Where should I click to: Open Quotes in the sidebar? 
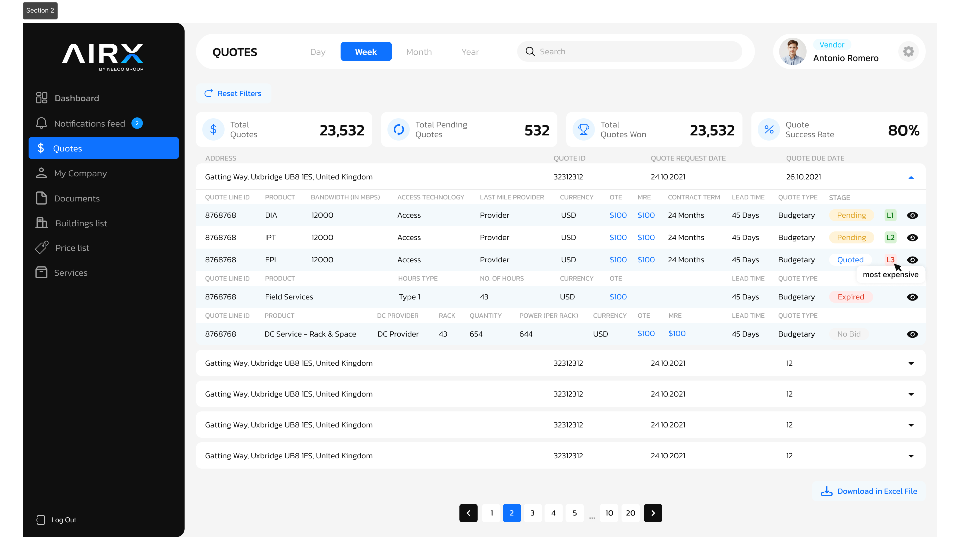coord(104,148)
